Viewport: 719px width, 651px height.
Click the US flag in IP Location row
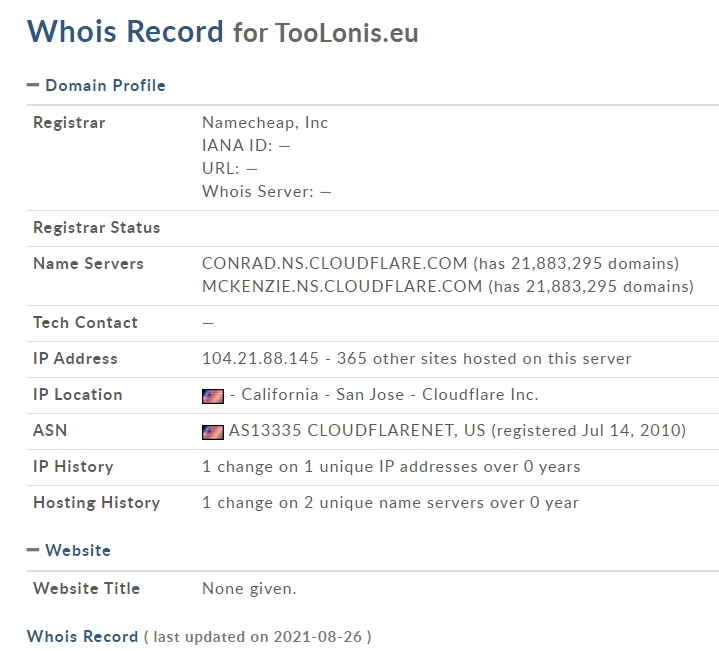pyautogui.click(x=213, y=396)
